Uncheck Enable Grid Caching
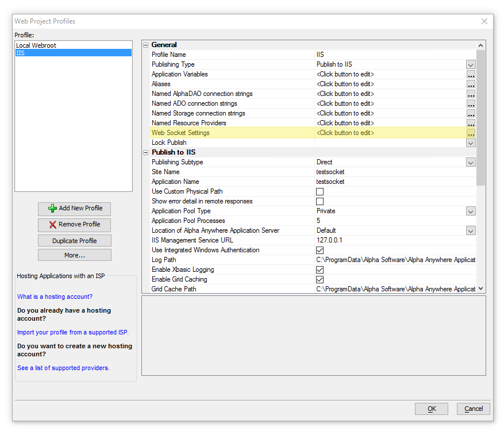Screen dimensions: 504x431 click(x=320, y=280)
